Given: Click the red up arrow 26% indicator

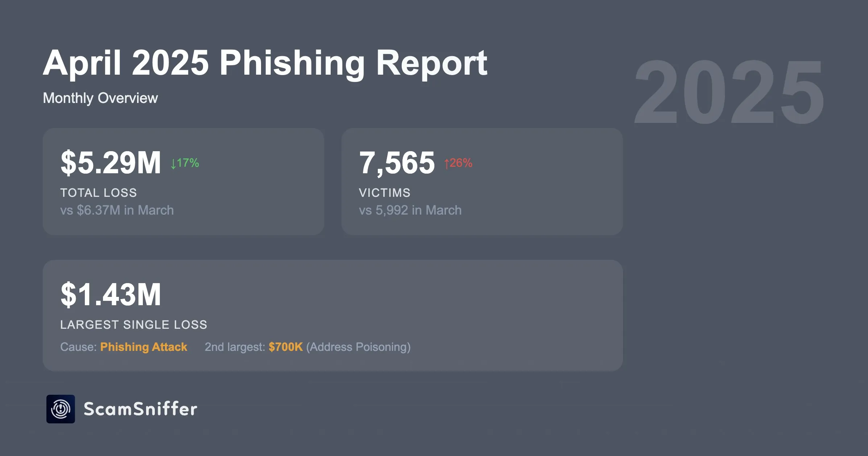Looking at the screenshot, I should (458, 163).
